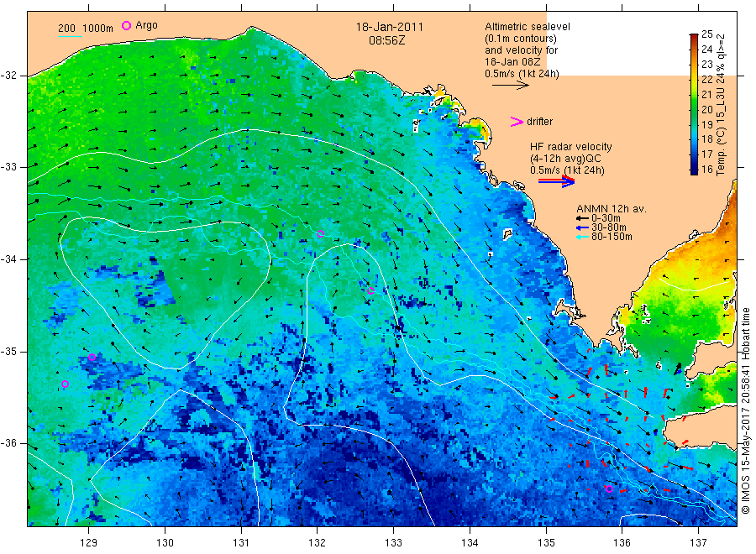Click the blue 30-80m ANMN arrow symbol
This screenshot has width=756, height=554.
click(582, 227)
